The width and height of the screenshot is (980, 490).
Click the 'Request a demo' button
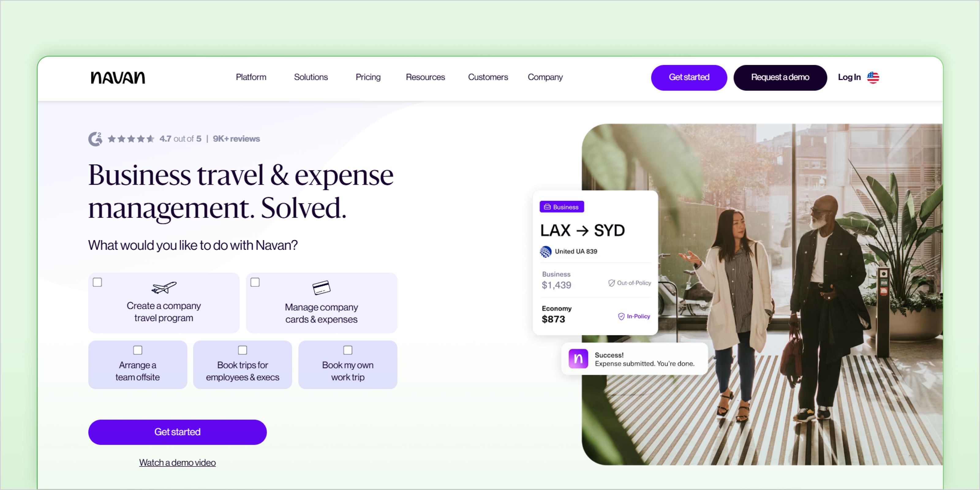(780, 77)
